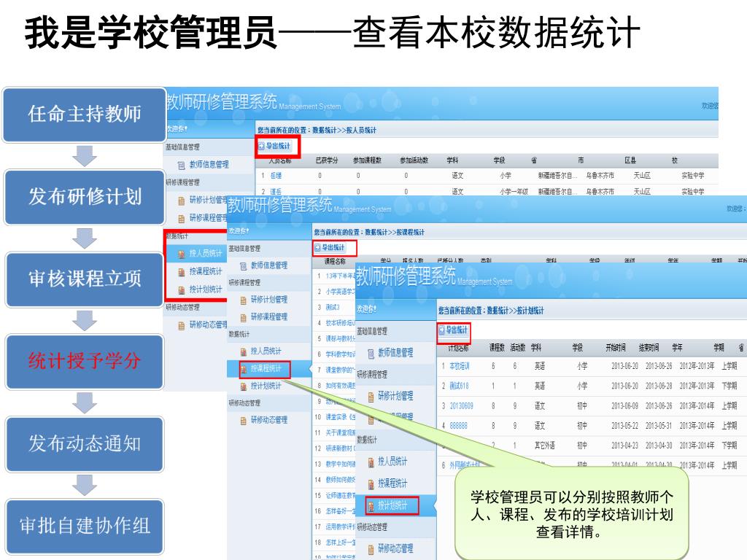The width and height of the screenshot is (747, 560).
Task: Click 导出统计 export icon in 按课程统计 window
Action: click(x=317, y=248)
